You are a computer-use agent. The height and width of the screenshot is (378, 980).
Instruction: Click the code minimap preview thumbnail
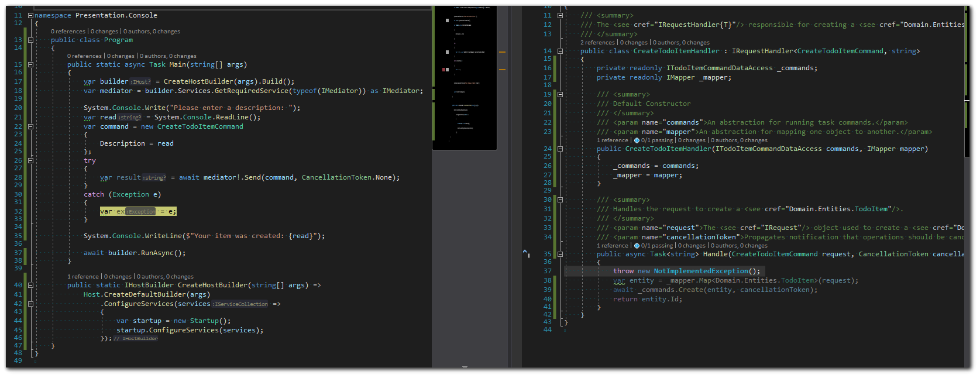pos(465,77)
